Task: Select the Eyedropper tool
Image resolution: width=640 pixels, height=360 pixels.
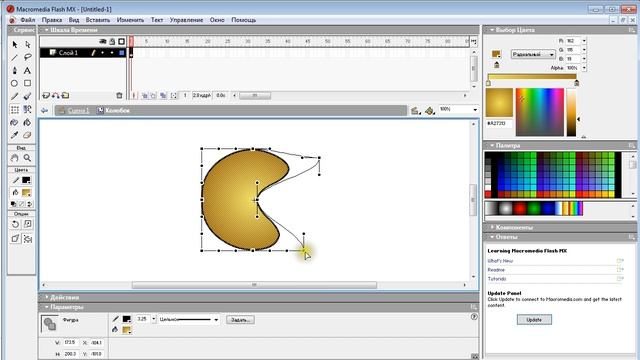Action: [x=15, y=135]
